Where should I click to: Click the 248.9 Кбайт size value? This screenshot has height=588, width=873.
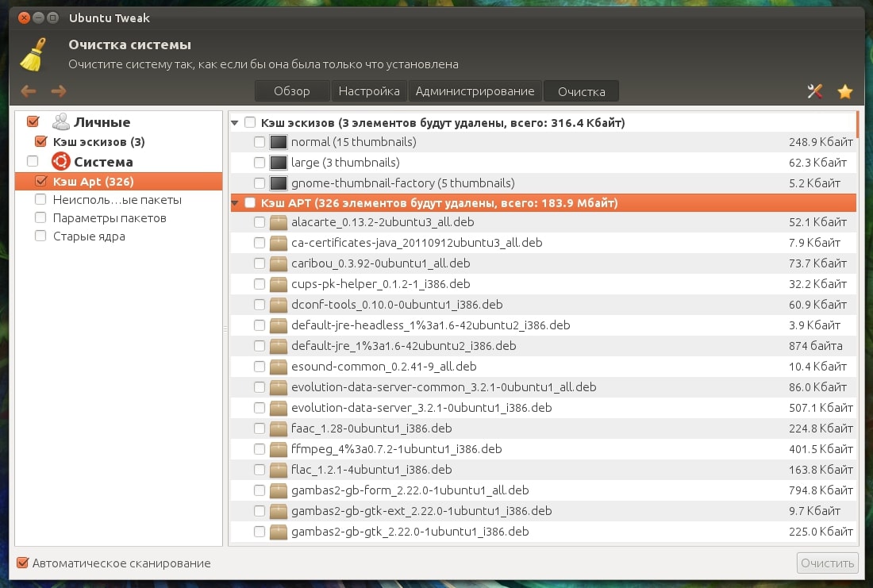click(x=821, y=142)
